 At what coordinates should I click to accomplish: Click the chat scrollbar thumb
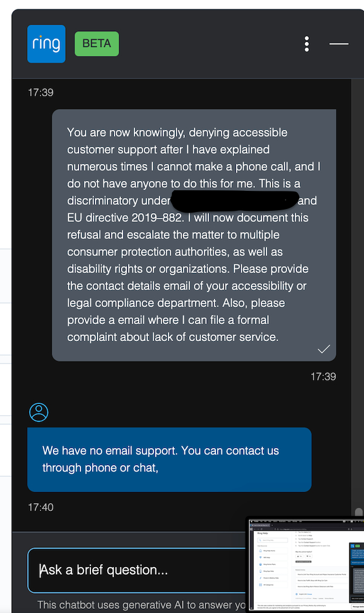[x=359, y=511]
